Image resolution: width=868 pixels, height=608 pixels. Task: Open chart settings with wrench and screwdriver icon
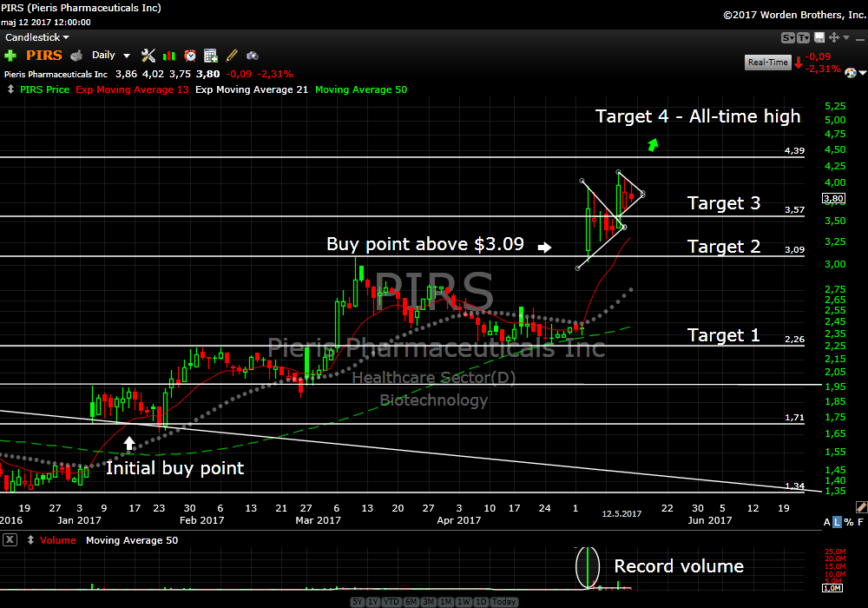tap(148, 56)
